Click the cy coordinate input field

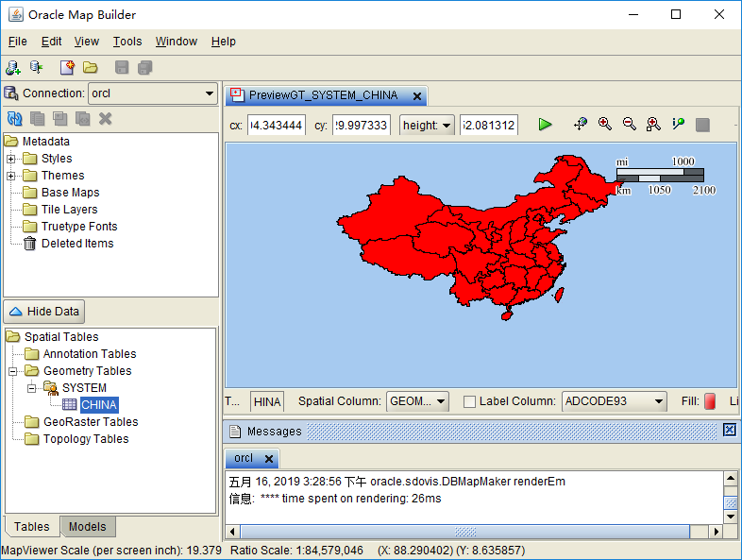[x=361, y=126]
